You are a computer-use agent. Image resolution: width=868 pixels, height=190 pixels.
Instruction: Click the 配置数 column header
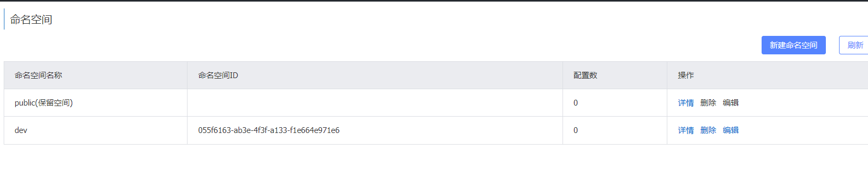pyautogui.click(x=585, y=75)
